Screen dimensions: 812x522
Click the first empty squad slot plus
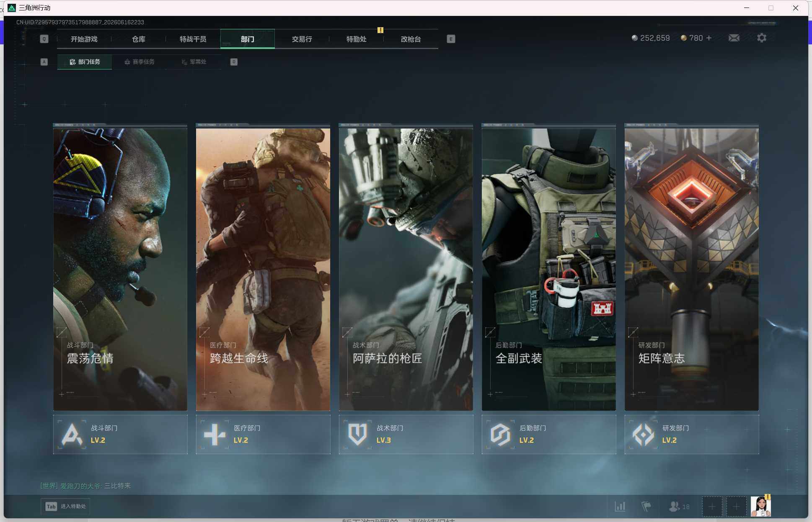click(x=712, y=507)
